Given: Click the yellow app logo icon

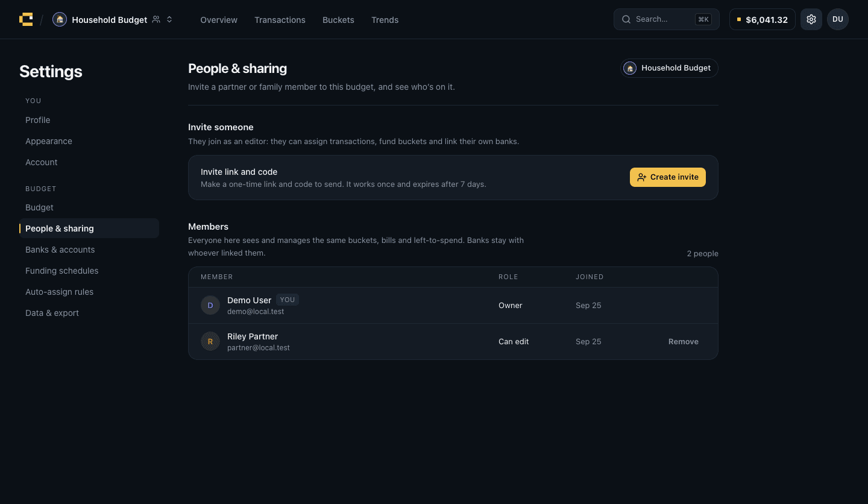Looking at the screenshot, I should click(x=26, y=19).
